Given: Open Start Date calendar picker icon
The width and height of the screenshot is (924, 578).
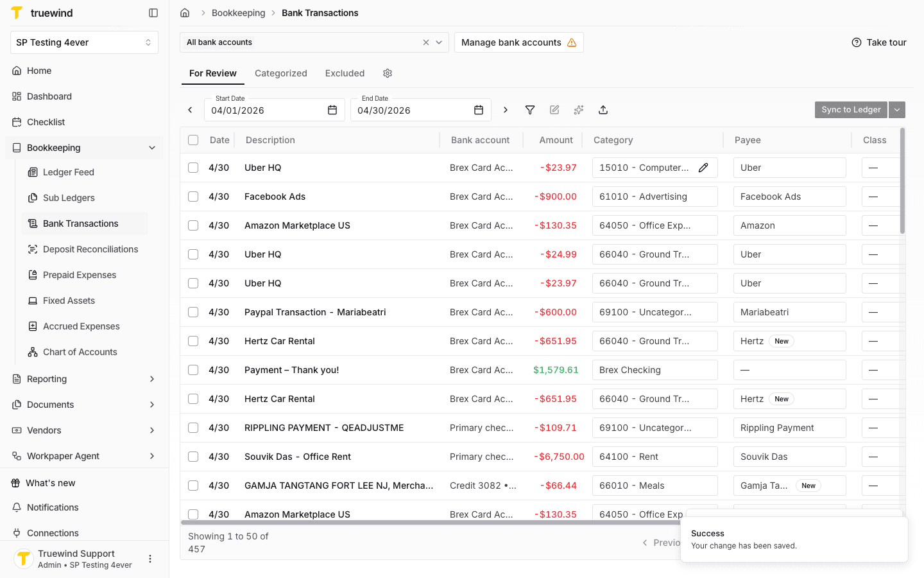Looking at the screenshot, I should 332,110.
